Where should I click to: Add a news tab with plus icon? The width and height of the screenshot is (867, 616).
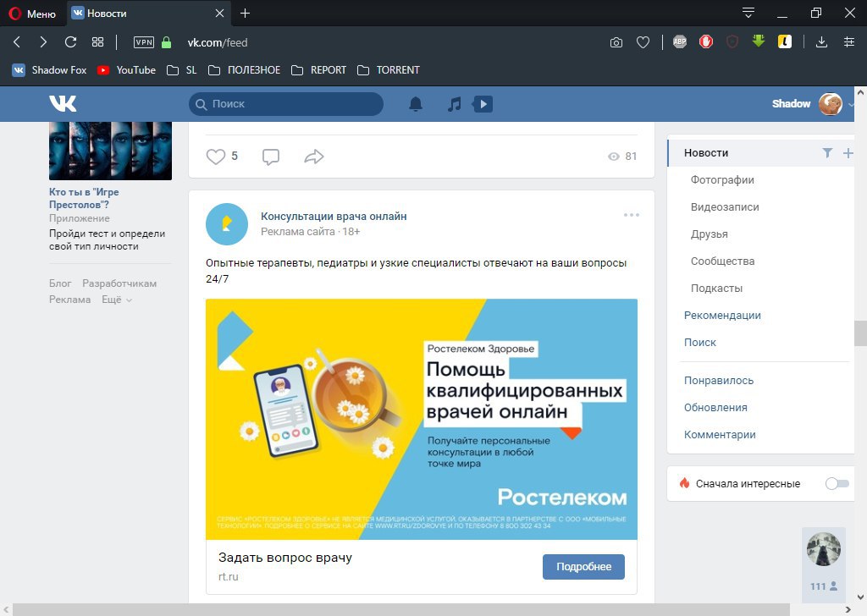[848, 153]
